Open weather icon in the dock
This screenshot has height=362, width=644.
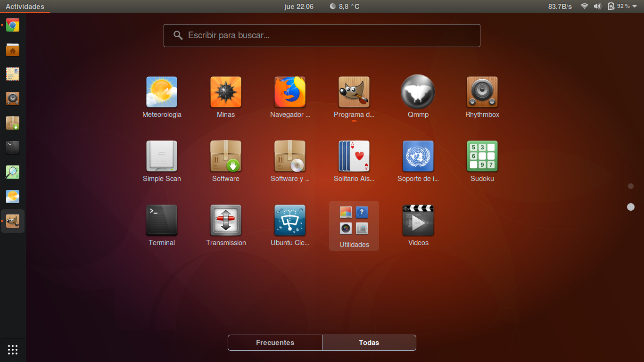click(13, 197)
